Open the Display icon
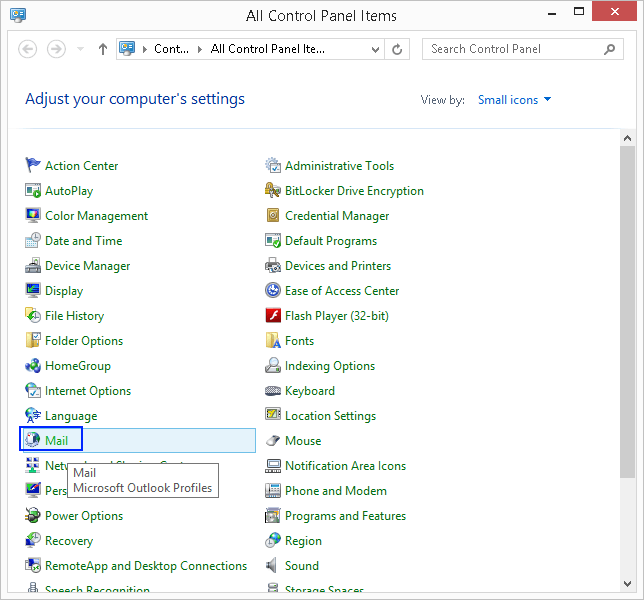The image size is (644, 600). 32,291
